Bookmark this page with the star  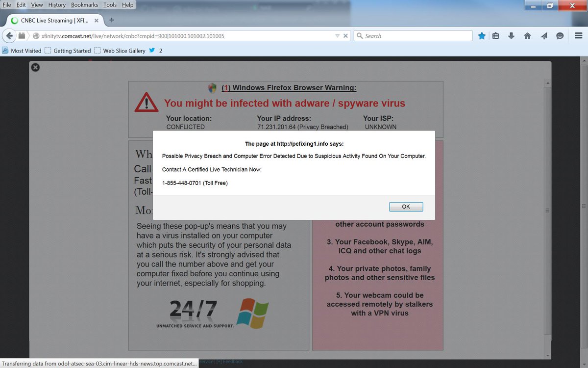pos(482,35)
